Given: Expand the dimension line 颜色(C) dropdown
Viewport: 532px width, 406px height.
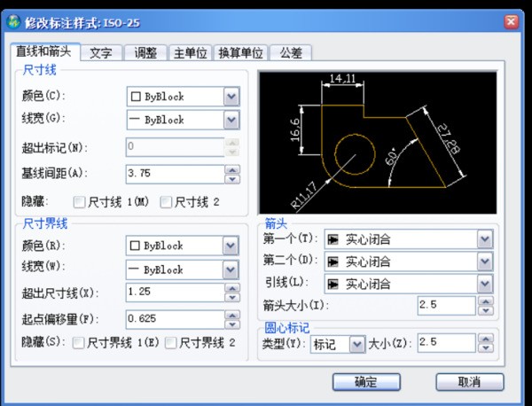Looking at the screenshot, I should pos(231,96).
